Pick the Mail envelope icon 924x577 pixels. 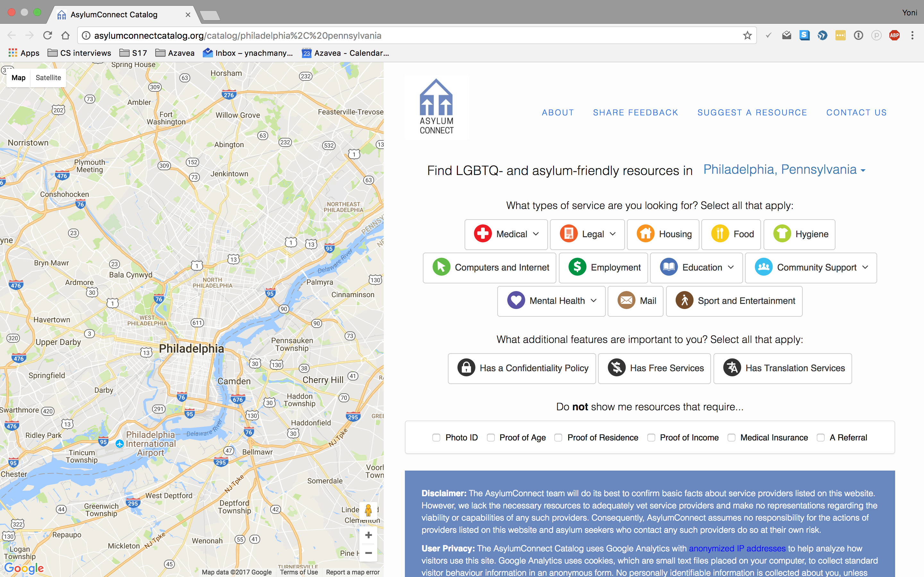tap(626, 301)
